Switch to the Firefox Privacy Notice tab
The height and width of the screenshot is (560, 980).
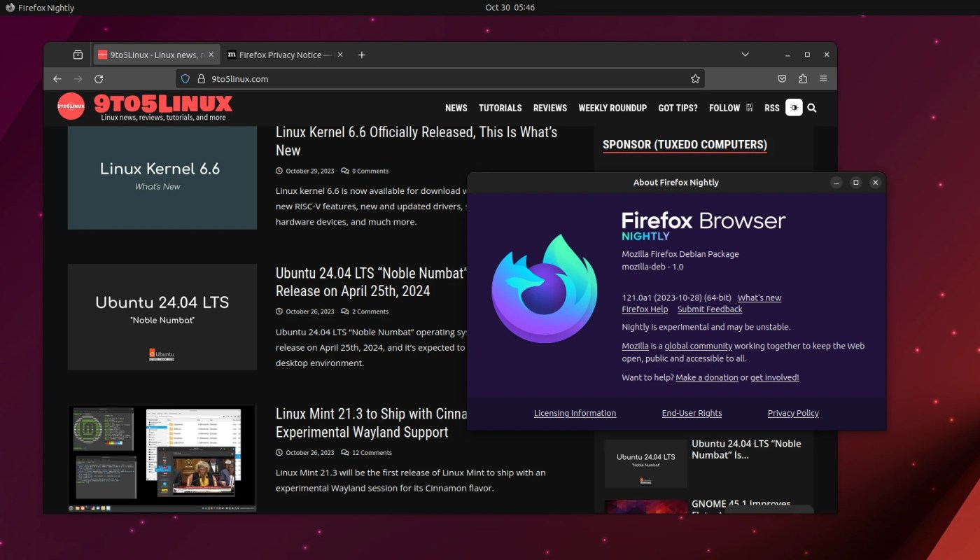coord(286,55)
